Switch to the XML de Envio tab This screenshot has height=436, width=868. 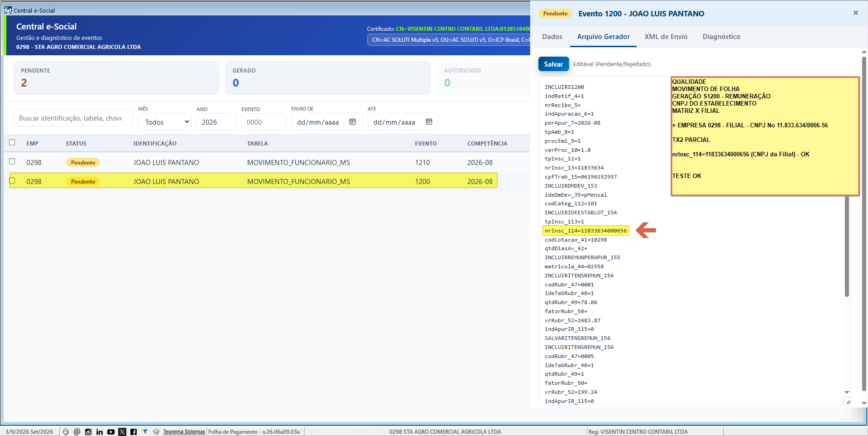point(666,37)
